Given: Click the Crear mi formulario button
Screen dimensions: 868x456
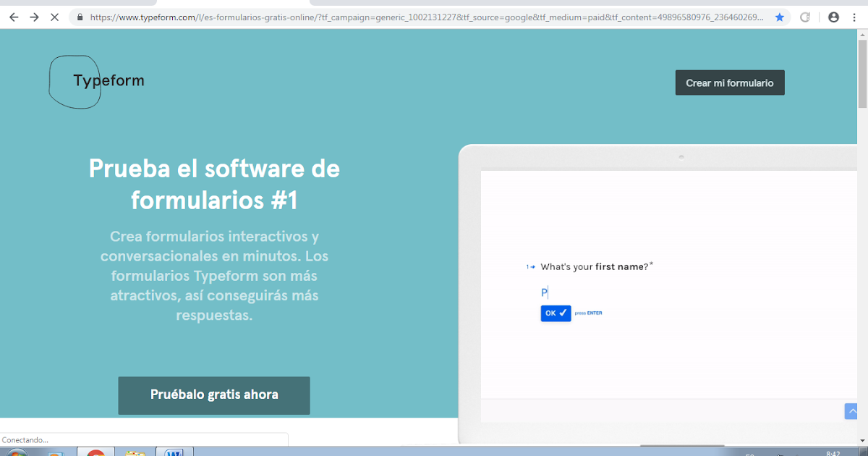Looking at the screenshot, I should point(729,82).
